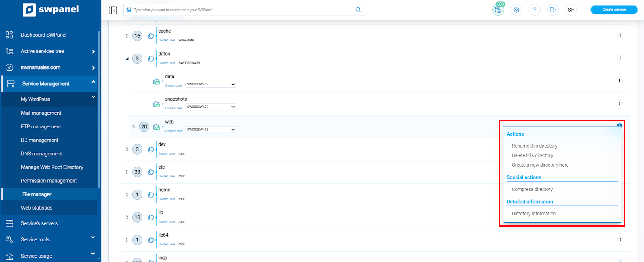
Task: Click the copy icon beside cache folder
Action: (151, 36)
